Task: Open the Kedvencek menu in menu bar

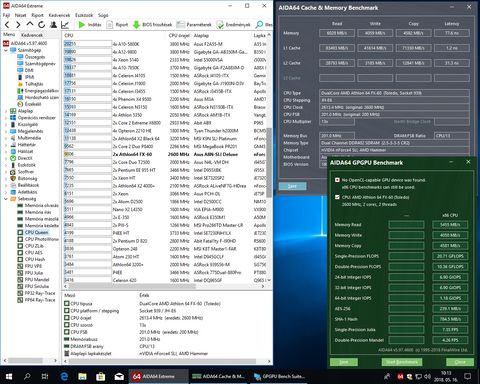Action: [59, 15]
